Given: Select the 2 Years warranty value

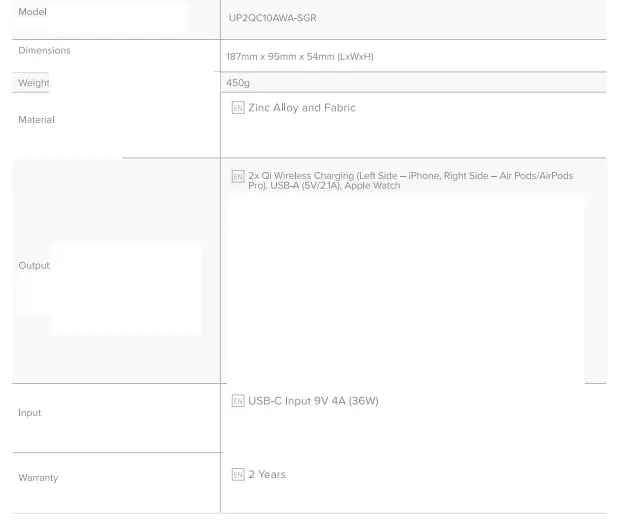Looking at the screenshot, I should coord(267,475).
